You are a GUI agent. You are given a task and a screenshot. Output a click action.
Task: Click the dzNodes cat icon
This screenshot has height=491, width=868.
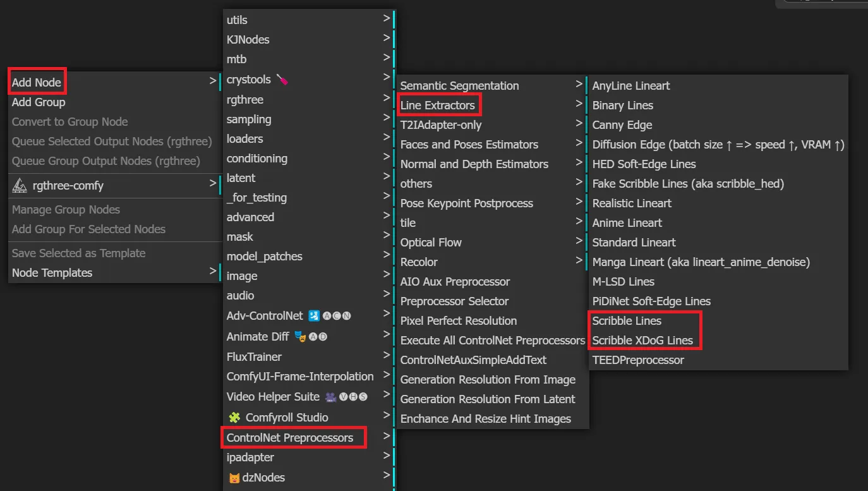[x=234, y=477]
